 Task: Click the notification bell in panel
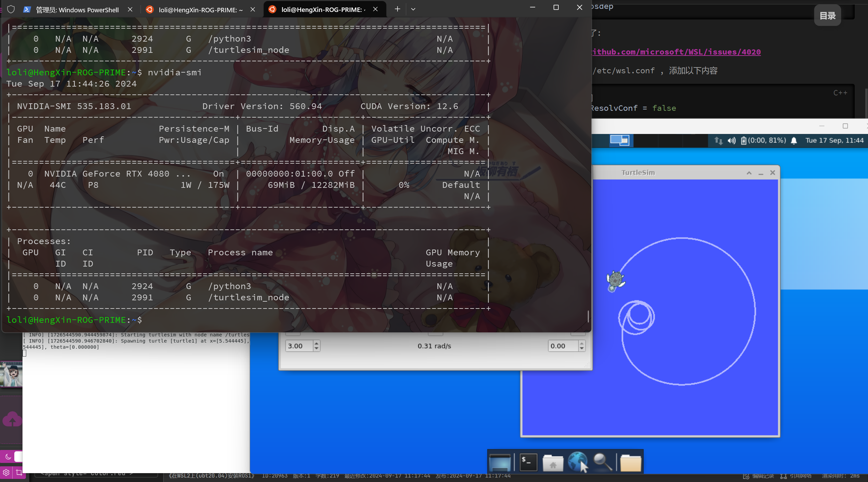[x=794, y=140]
